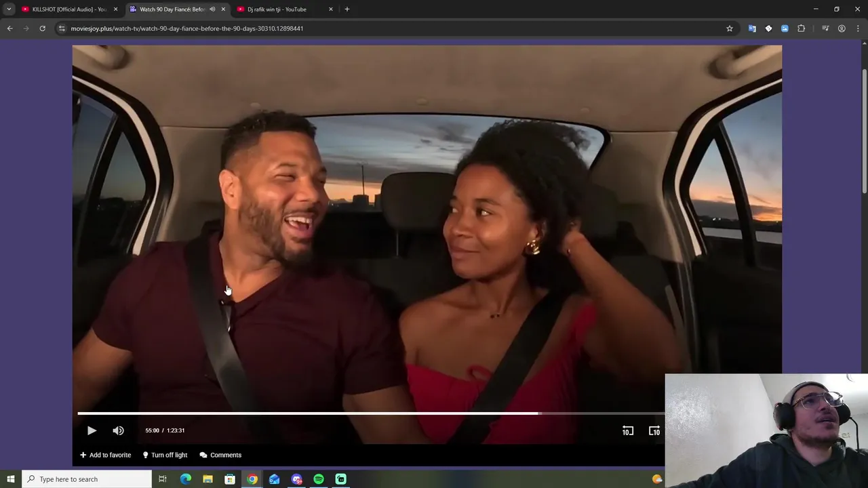The image size is (868, 488).
Task: Open the blue image extension icon
Action: pyautogui.click(x=785, y=28)
